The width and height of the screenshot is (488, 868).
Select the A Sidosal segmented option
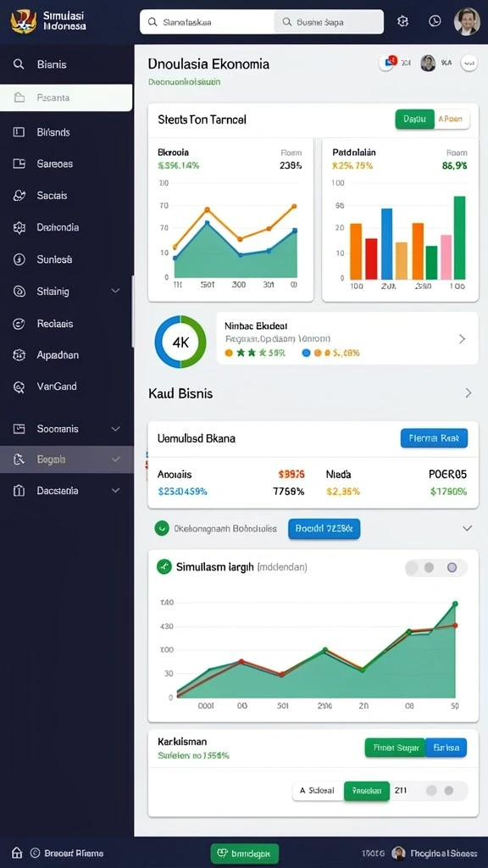click(318, 790)
